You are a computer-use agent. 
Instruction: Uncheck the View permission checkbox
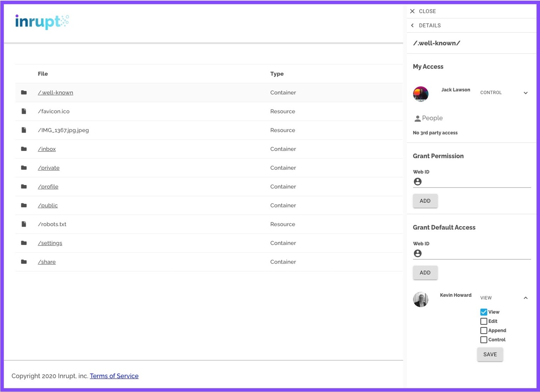[x=484, y=312]
